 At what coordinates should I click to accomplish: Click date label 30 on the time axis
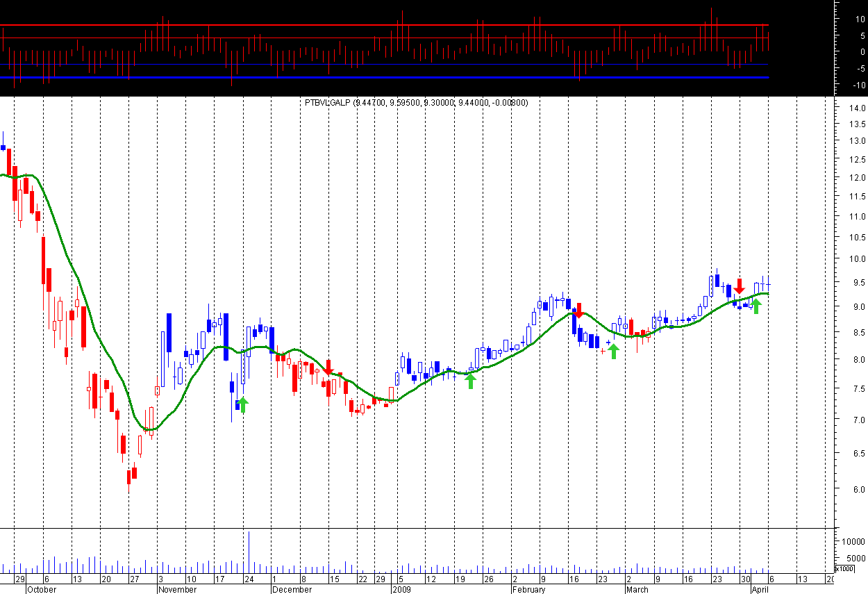[745, 579]
